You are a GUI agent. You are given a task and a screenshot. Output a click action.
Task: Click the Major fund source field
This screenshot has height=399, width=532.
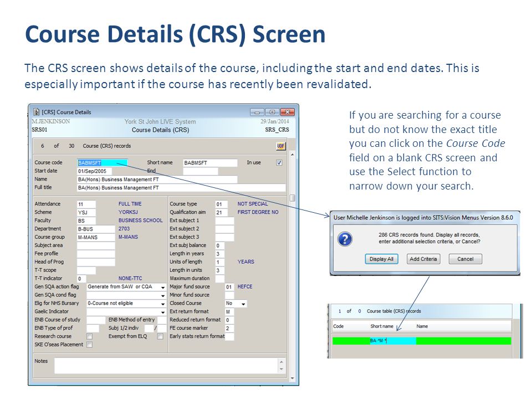[229, 287]
